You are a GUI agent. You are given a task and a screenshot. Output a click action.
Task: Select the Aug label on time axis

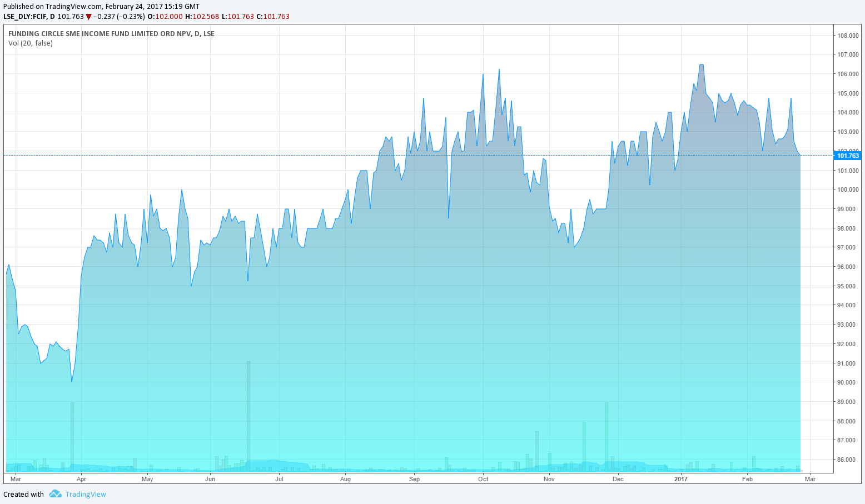[345, 479]
